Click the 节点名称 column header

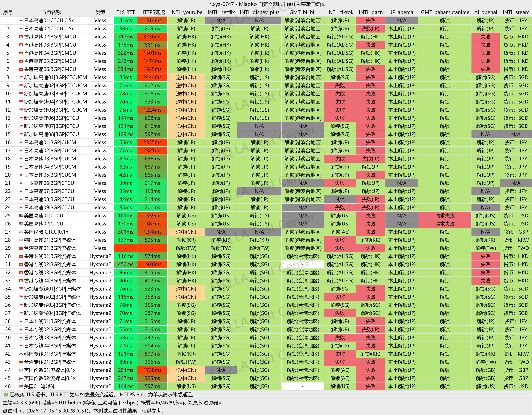click(51, 12)
